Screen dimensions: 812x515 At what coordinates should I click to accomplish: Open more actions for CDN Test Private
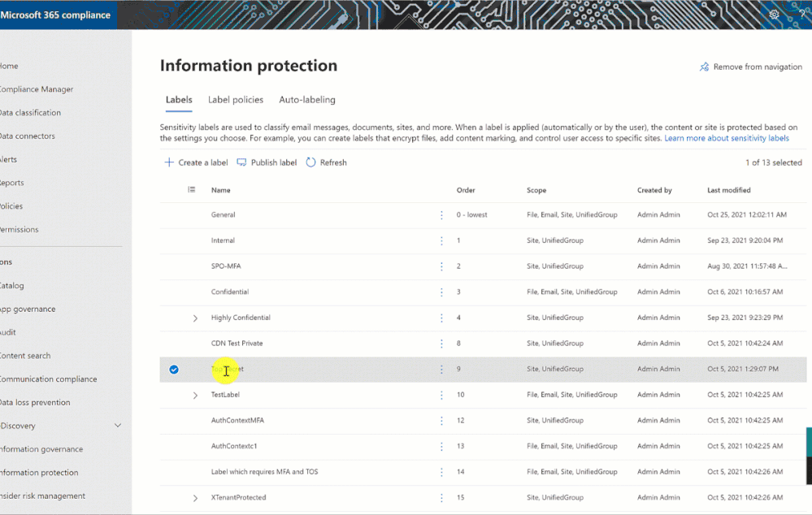[x=441, y=343]
